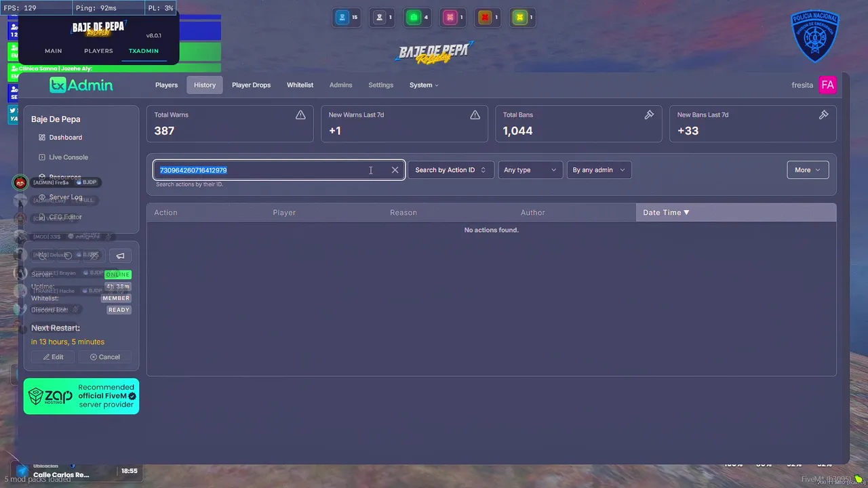Click the tomato avatar of [ADMIN] Fre$a
The width and height of the screenshot is (868, 488).
(x=20, y=182)
